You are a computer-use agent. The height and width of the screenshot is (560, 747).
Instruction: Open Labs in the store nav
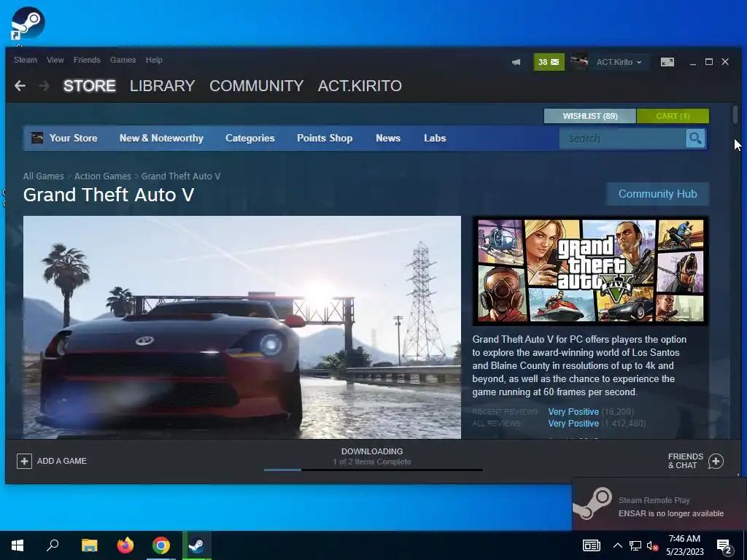435,138
